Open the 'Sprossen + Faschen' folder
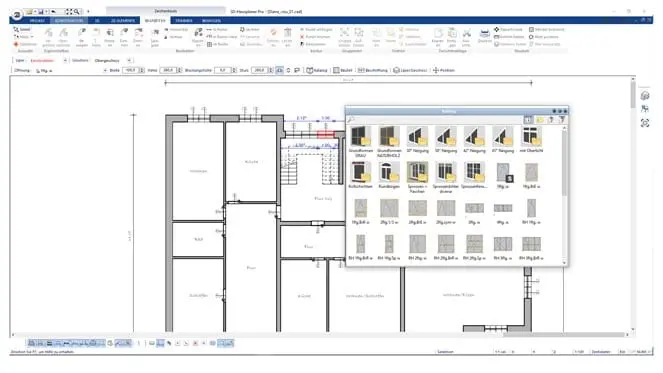The image size is (663, 373). coord(417,178)
